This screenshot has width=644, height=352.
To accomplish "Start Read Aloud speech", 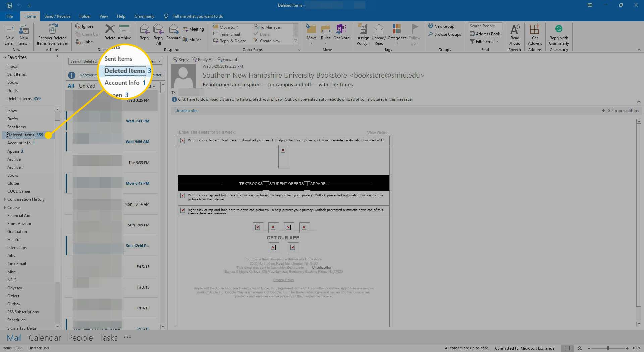I will (515, 35).
